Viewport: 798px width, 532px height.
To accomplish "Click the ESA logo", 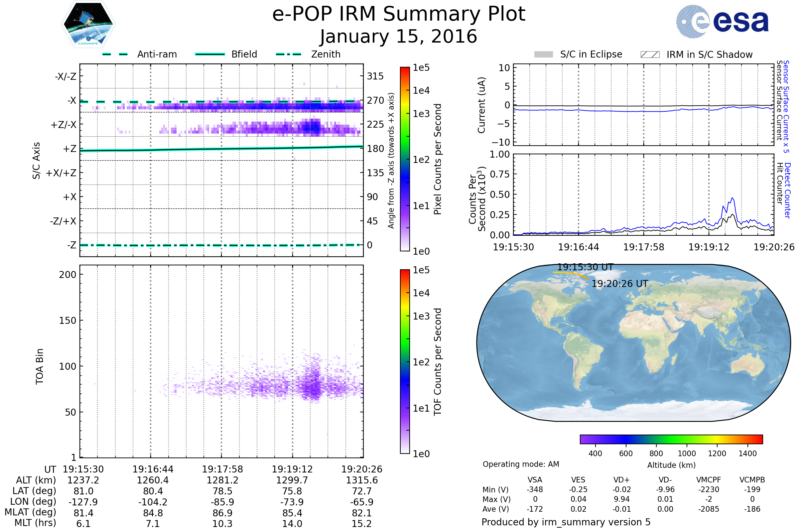I will pyautogui.click(x=722, y=21).
